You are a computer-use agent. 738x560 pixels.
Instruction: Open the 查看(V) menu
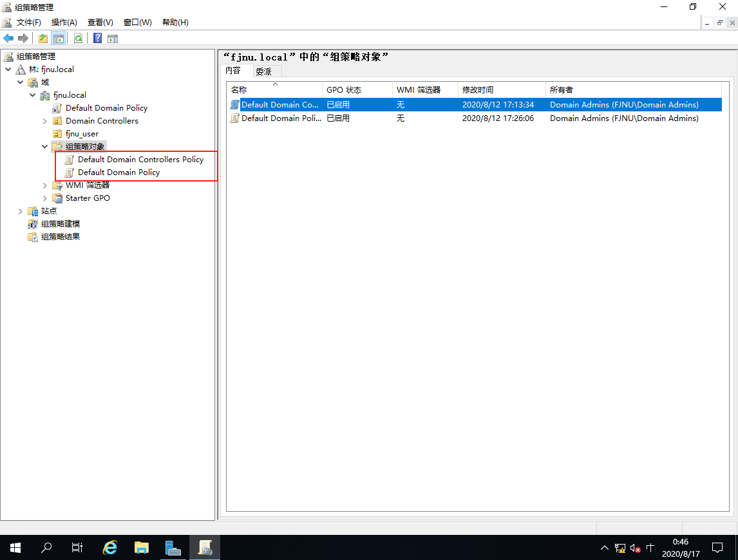pos(100,23)
